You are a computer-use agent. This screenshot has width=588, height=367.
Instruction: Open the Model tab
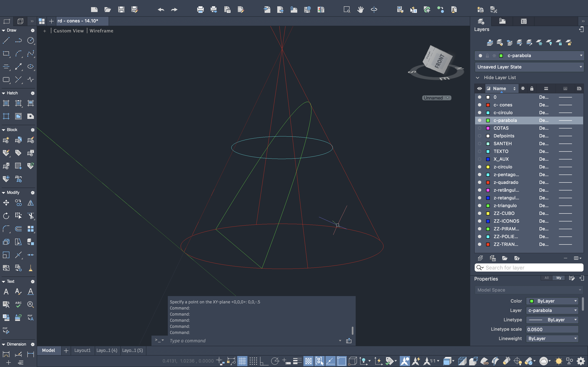point(49,350)
